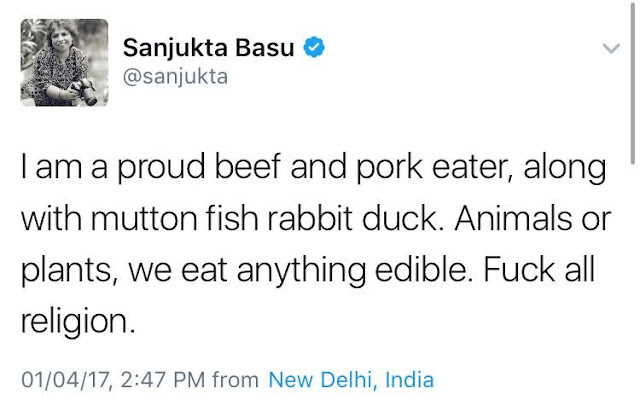The height and width of the screenshot is (412, 640).
Task: Click the word "India" in the location
Action: pyautogui.click(x=412, y=380)
